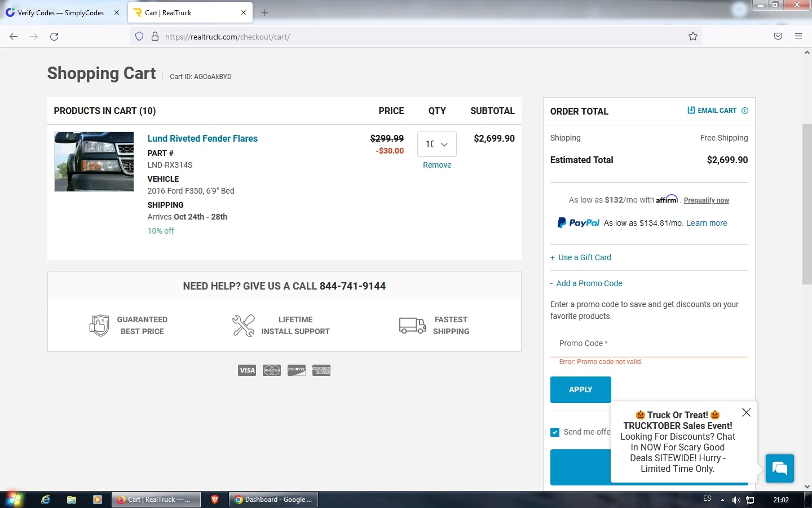Click the Mastercard card icon
This screenshot has height=508, width=812.
(272, 370)
